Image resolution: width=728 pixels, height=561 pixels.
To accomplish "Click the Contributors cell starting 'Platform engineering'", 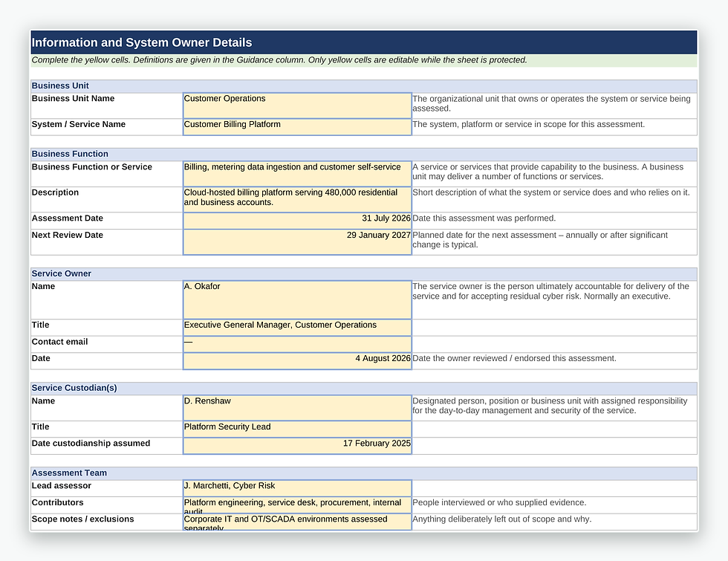I will 297,505.
